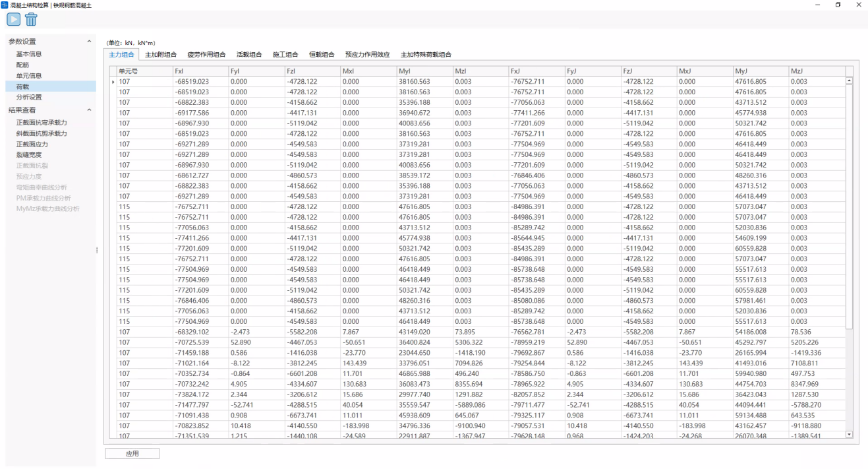View 斜截面抗剪承载力 results
Viewport: 868px width, 469px height.
(42, 133)
